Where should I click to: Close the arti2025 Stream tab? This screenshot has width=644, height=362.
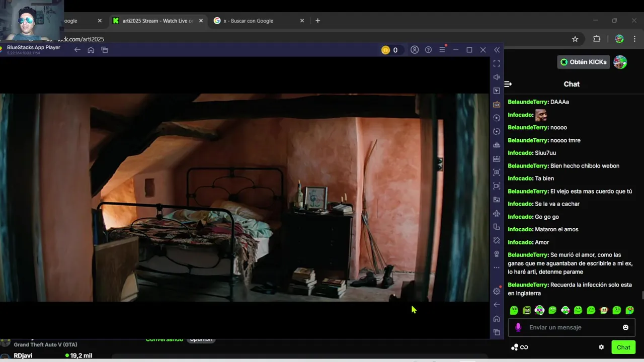(201, 21)
